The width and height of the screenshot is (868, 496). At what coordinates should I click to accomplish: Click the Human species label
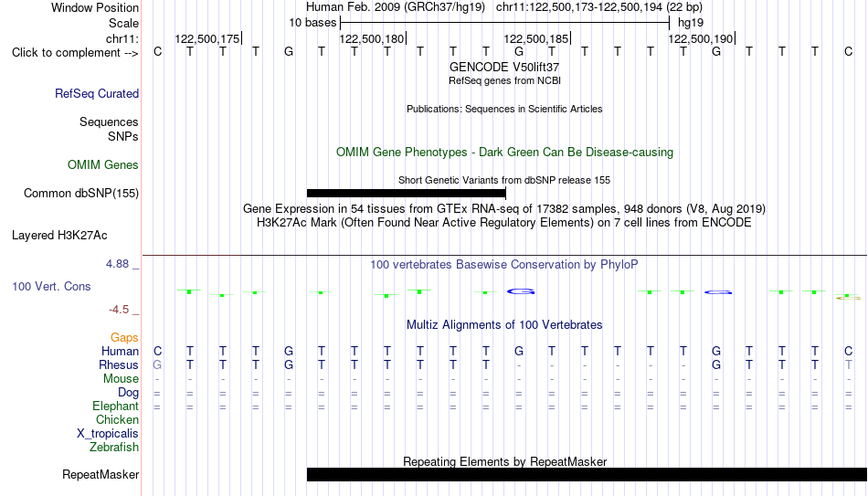click(x=120, y=352)
